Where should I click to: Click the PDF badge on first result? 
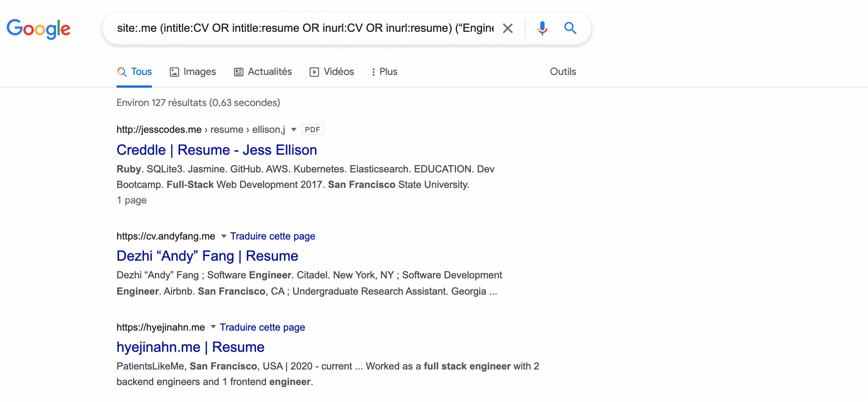pos(312,130)
